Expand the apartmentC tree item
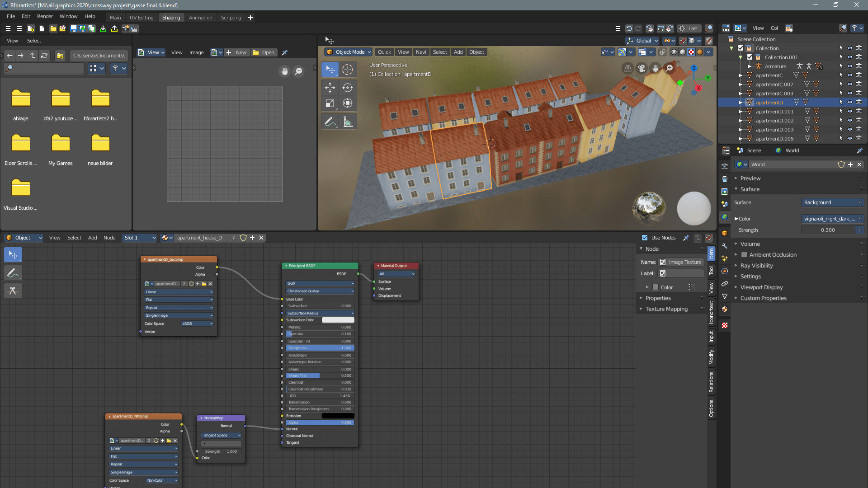The image size is (868, 488). 741,75
